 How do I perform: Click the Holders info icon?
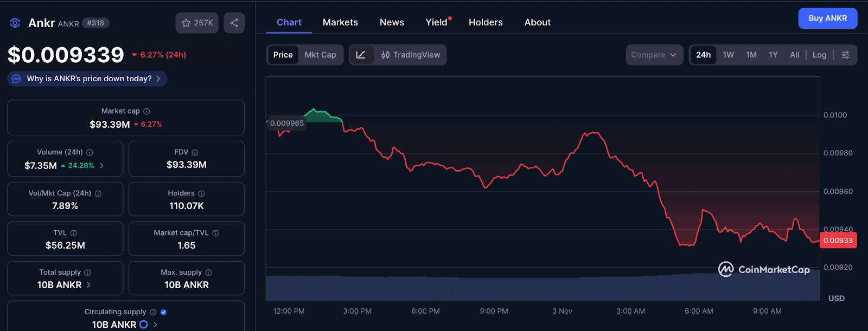(201, 193)
